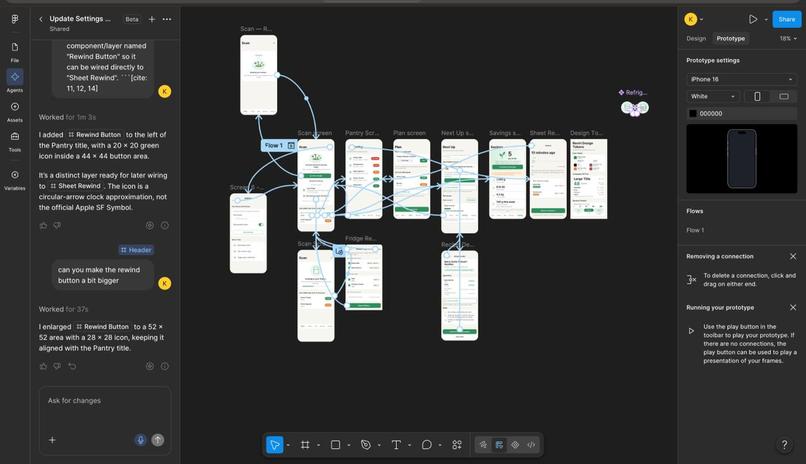The height and width of the screenshot is (464, 806).
Task: Send the chat message arrow button
Action: (x=158, y=440)
